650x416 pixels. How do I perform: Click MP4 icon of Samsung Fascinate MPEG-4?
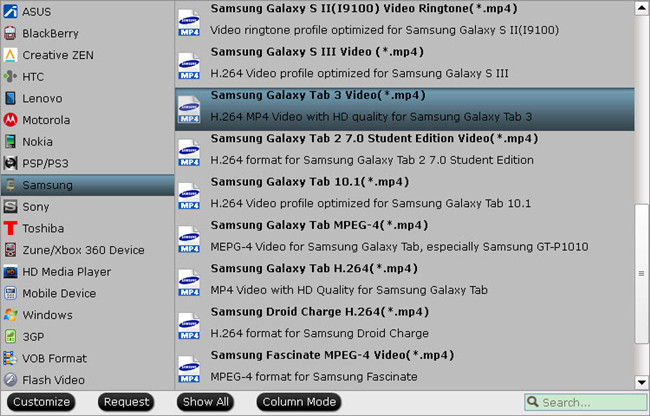click(189, 369)
